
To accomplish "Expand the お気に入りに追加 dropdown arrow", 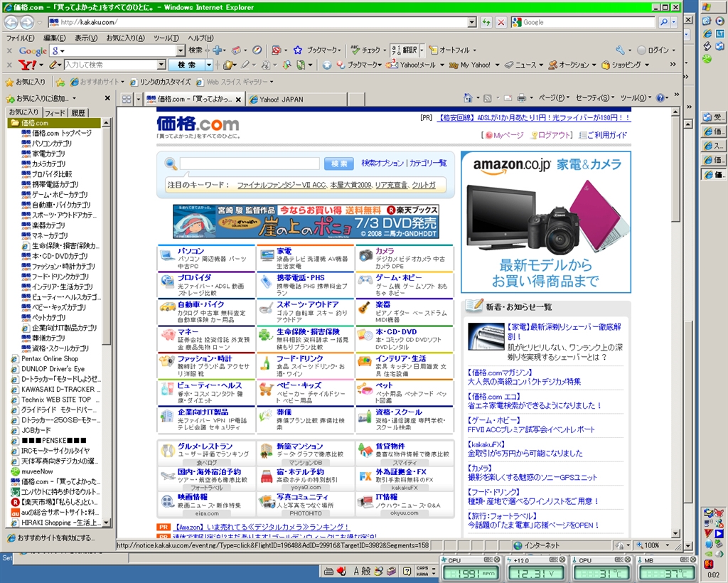I will 74,98.
